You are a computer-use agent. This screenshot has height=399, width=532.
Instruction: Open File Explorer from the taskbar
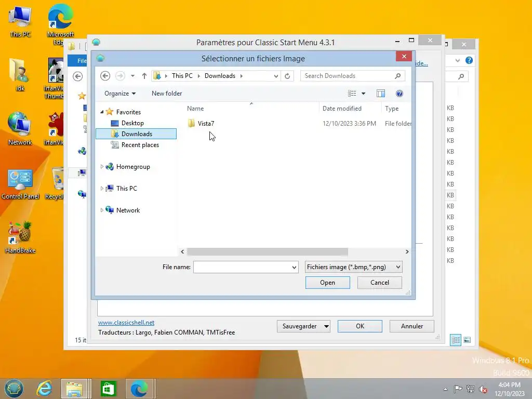pos(75,389)
